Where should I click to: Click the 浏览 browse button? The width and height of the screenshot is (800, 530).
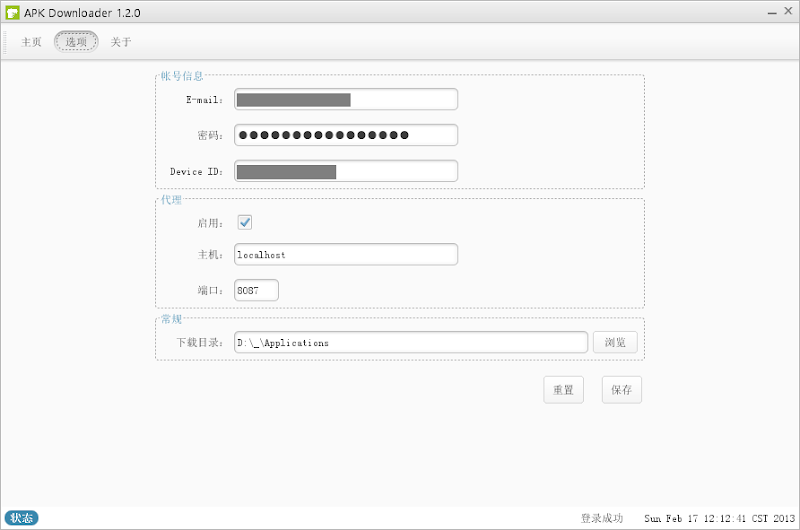coord(615,342)
